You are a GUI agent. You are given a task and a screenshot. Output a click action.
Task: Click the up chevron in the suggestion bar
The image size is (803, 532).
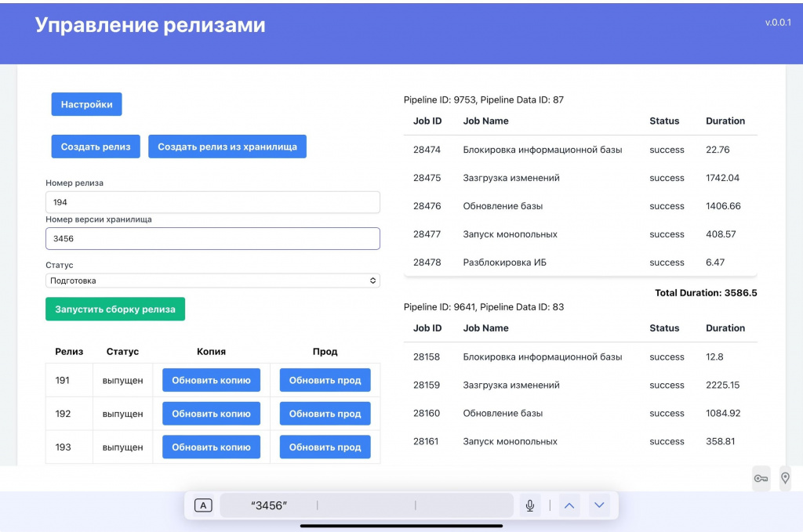click(x=569, y=505)
